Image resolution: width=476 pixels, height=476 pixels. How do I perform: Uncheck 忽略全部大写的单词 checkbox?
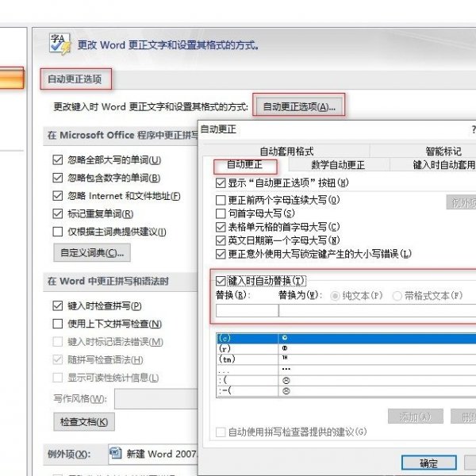coord(58,160)
